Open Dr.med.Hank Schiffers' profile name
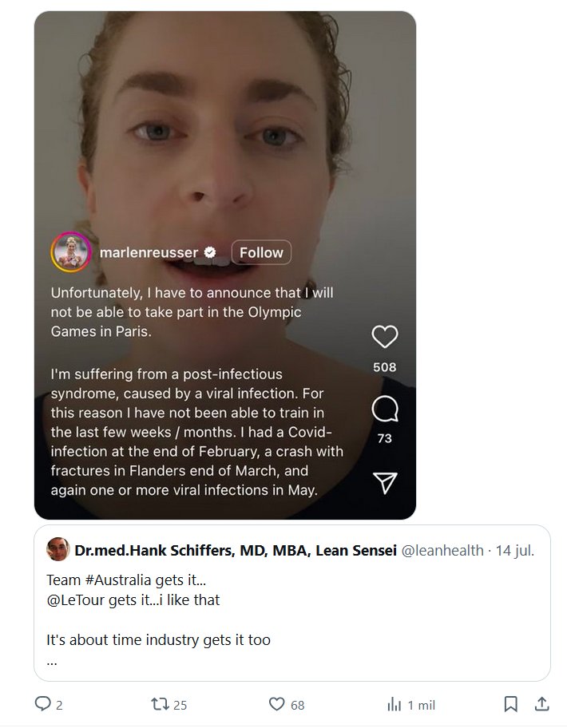Viewport: 567px width, 728px height. (x=235, y=550)
